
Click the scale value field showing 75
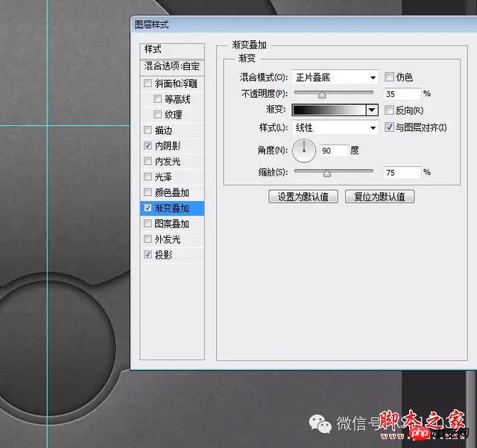click(x=402, y=172)
